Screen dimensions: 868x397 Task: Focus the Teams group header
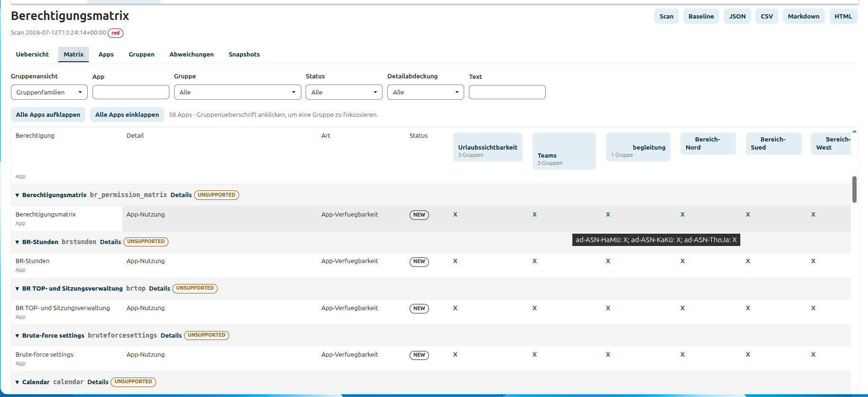(564, 151)
